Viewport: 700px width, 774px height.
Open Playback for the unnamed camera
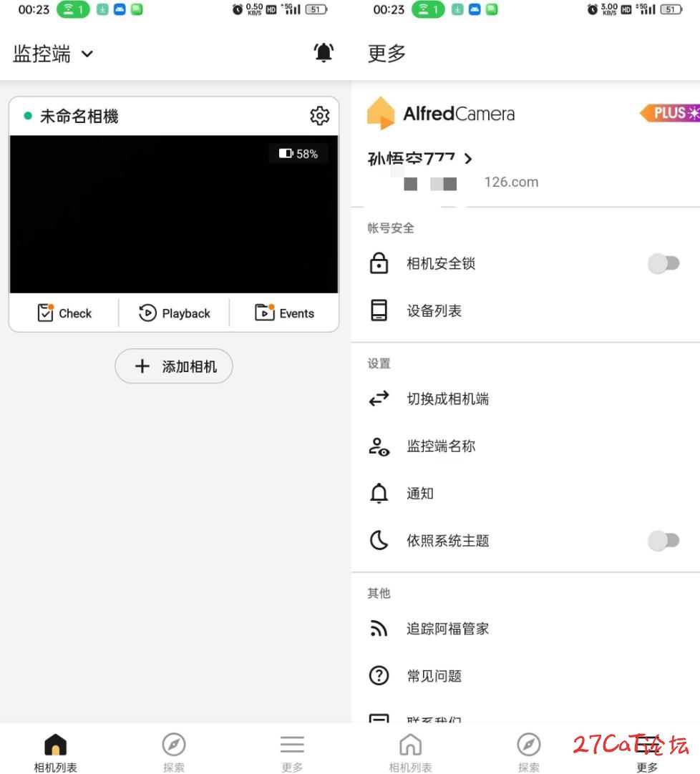coord(175,313)
